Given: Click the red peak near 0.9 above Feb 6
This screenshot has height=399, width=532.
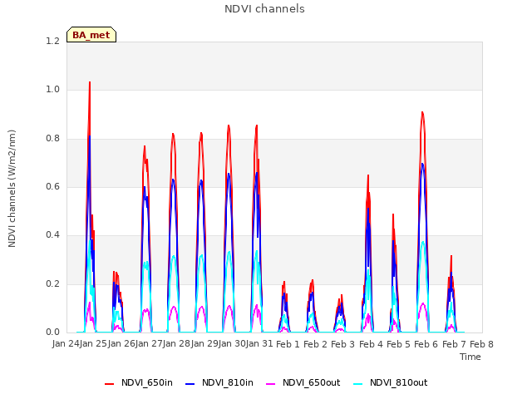Looking at the screenshot, I should tap(422, 113).
